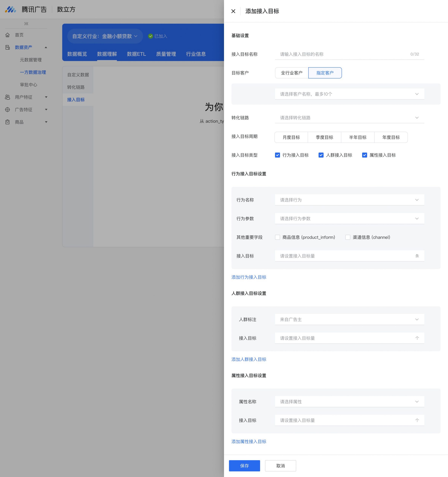
Task: Click the blue 保存 button
Action: (244, 465)
